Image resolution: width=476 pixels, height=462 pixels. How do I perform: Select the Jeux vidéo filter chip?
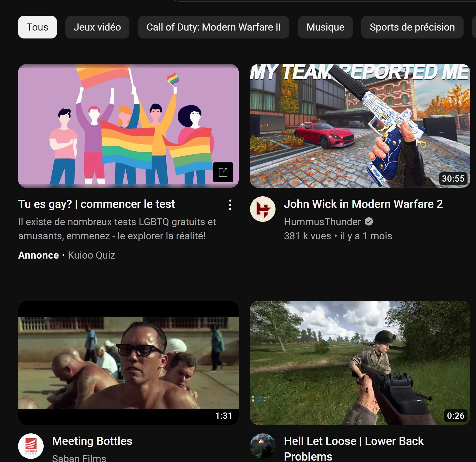point(97,27)
